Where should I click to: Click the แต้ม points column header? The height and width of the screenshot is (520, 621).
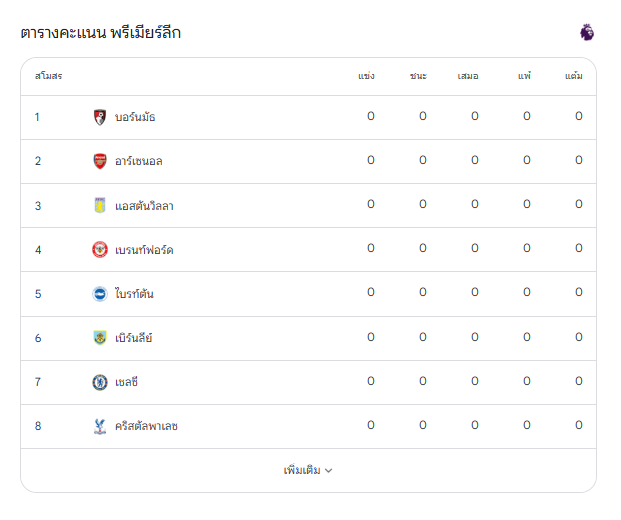[573, 76]
